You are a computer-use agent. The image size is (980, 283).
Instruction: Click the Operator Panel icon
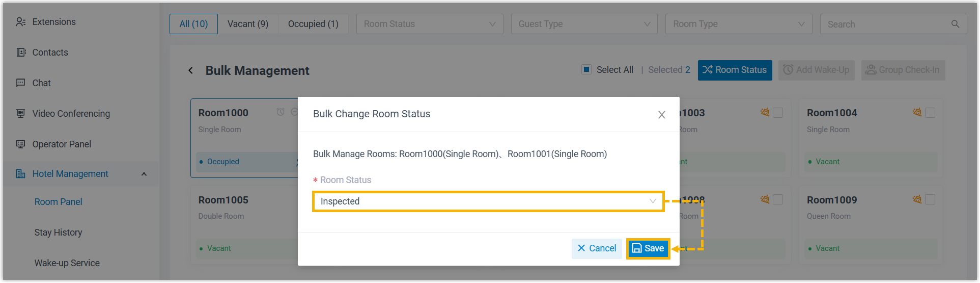21,144
